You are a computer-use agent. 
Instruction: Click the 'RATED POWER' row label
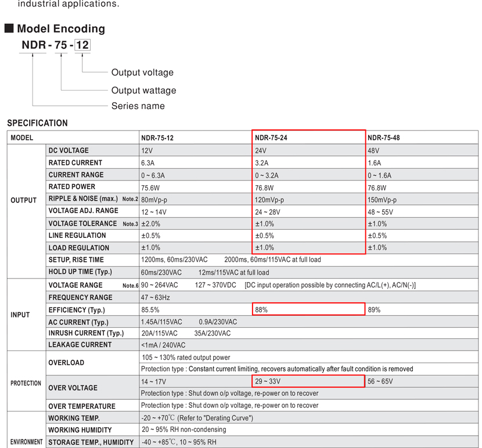point(72,187)
